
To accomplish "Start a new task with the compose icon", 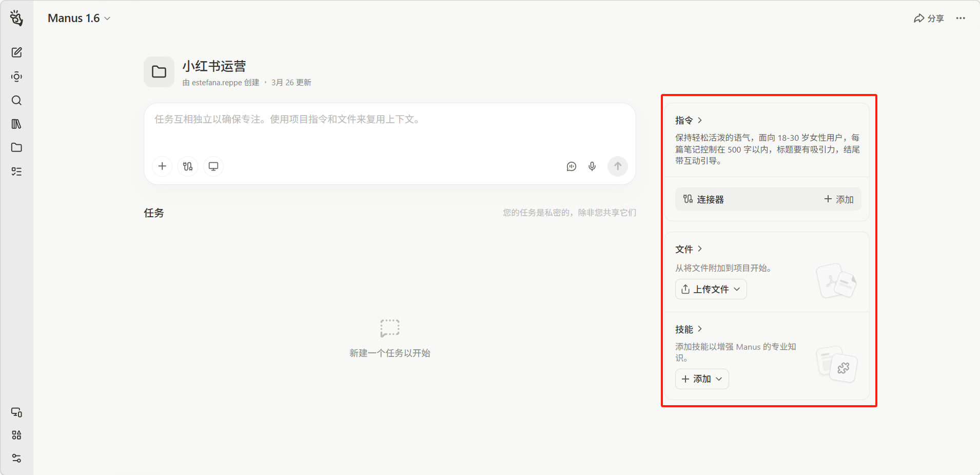I will tap(16, 52).
